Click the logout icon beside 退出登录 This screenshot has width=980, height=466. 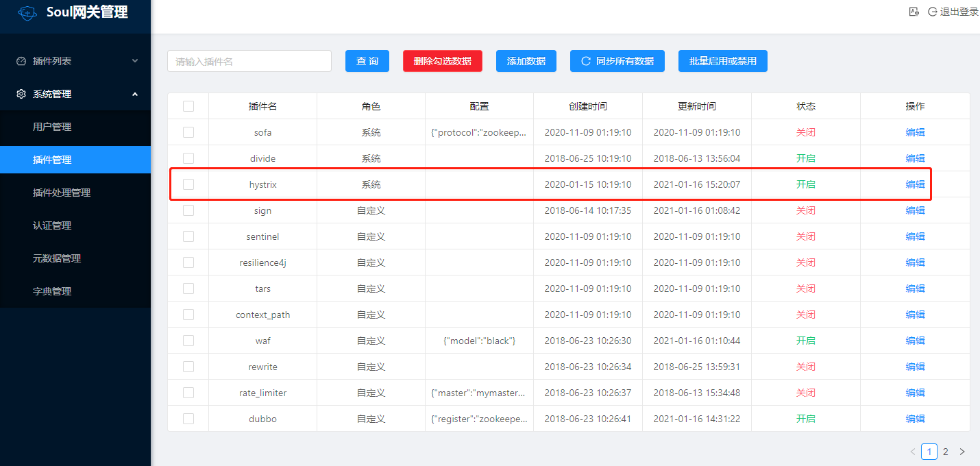932,11
